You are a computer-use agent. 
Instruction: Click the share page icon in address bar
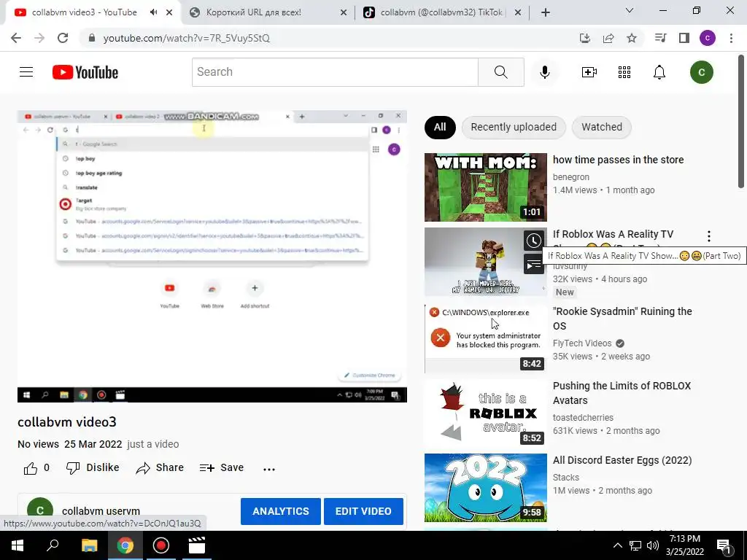click(x=608, y=38)
